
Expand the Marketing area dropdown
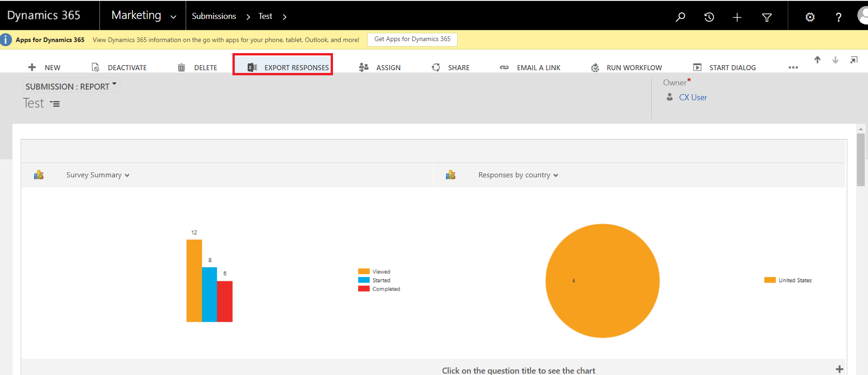coord(173,17)
